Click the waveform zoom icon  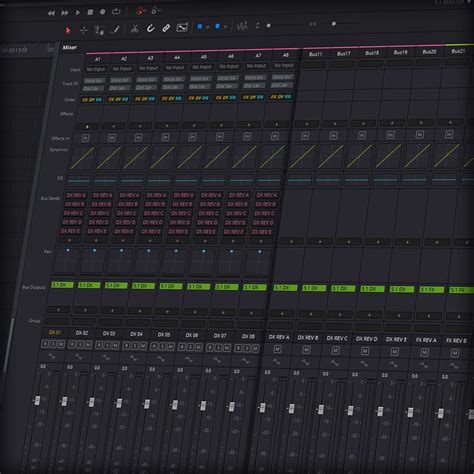242,26
